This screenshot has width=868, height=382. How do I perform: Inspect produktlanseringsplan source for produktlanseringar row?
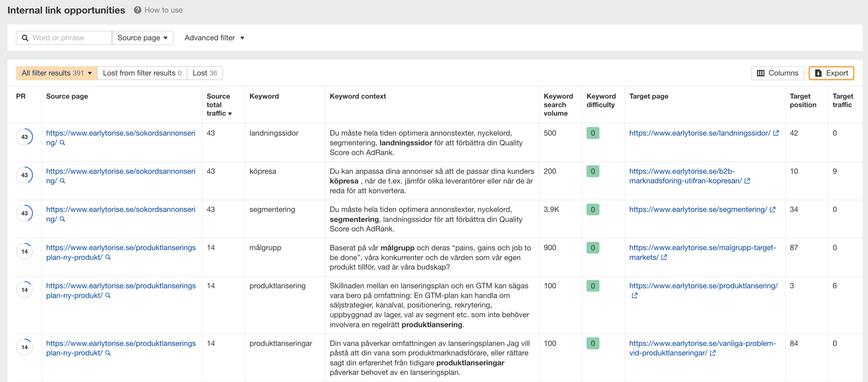click(108, 353)
